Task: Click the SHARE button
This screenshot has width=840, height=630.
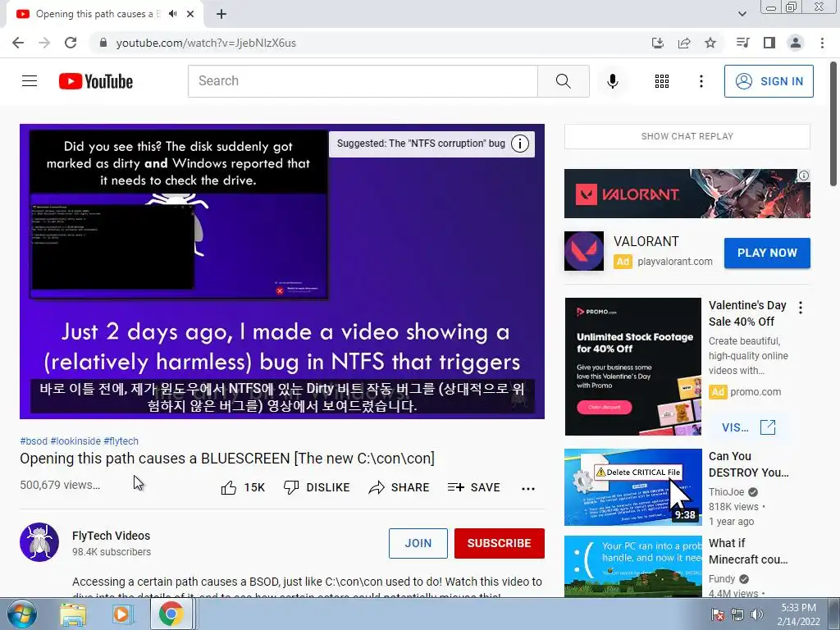Action: pos(399,487)
